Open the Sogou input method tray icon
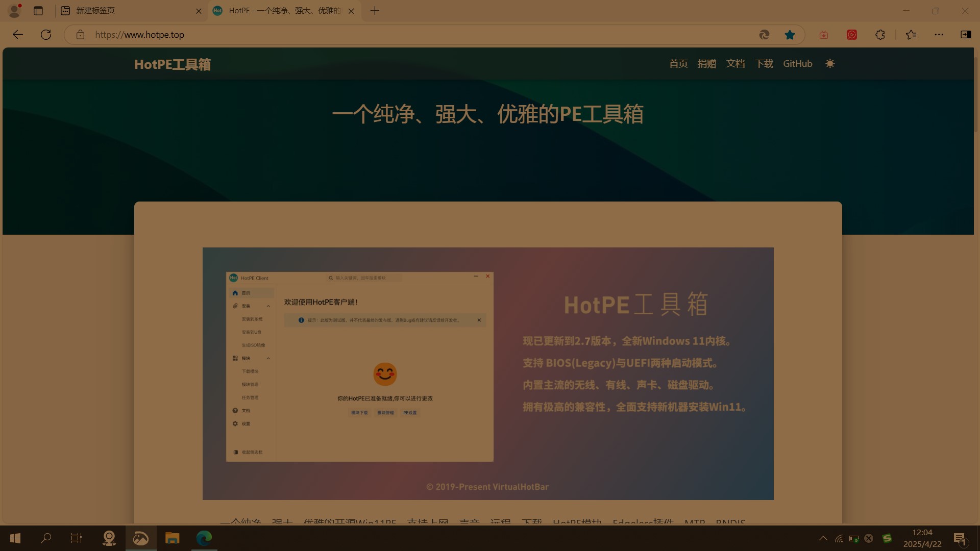Viewport: 980px width, 551px height. click(x=887, y=538)
